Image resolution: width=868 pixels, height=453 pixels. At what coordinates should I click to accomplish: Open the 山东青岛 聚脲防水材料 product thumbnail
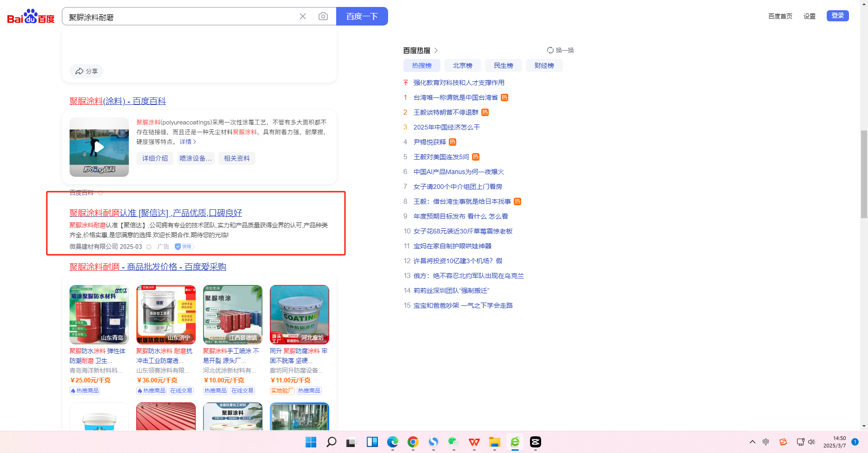point(99,314)
